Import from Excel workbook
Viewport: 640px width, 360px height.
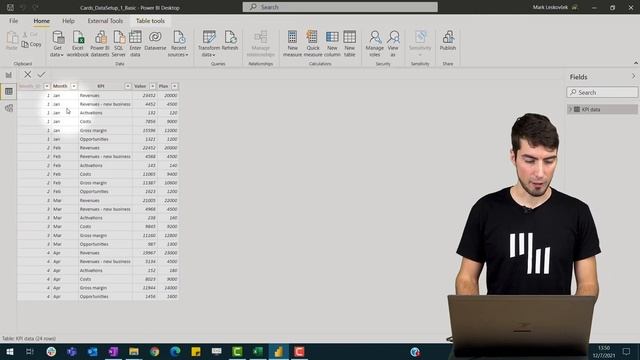click(x=78, y=43)
